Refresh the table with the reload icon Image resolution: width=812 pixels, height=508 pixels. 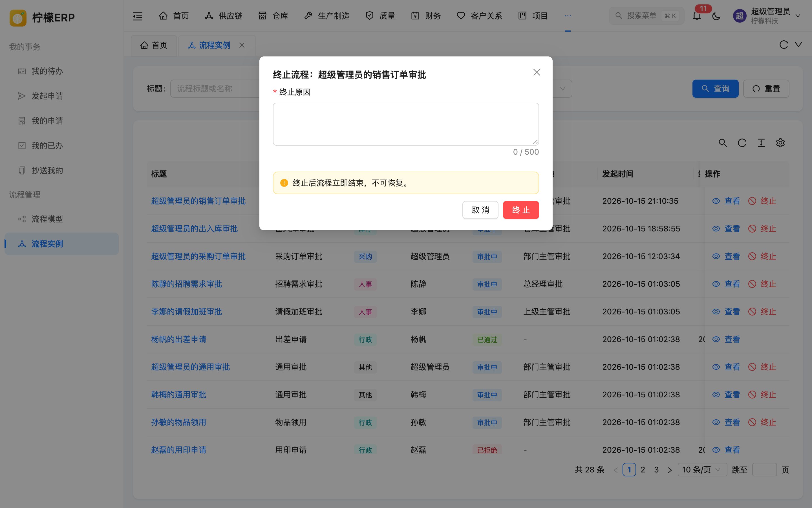[x=742, y=143]
